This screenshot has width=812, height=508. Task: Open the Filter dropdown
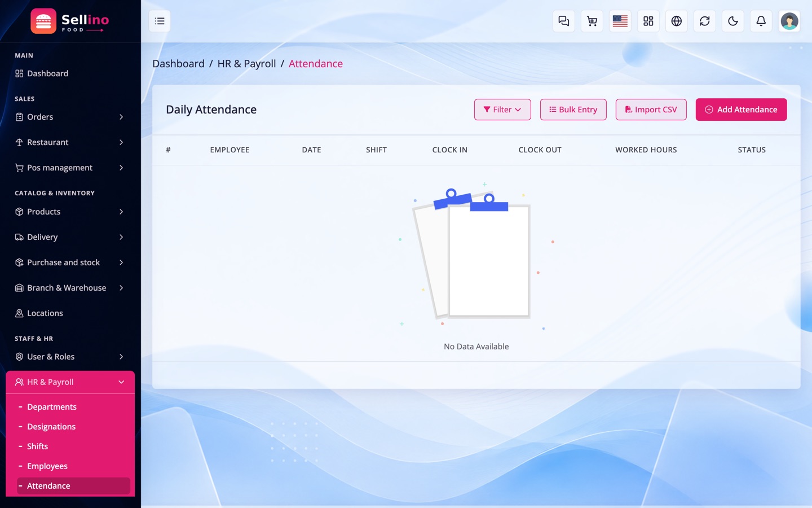(x=502, y=110)
